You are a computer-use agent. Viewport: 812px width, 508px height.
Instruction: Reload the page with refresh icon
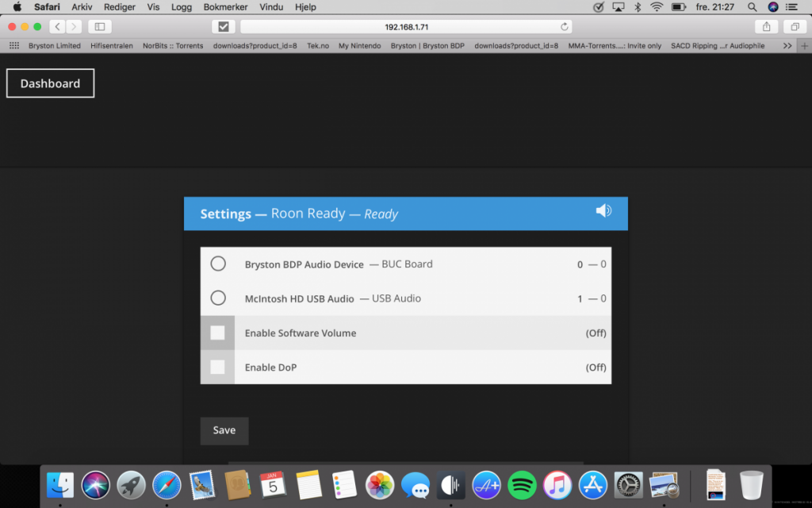click(564, 26)
